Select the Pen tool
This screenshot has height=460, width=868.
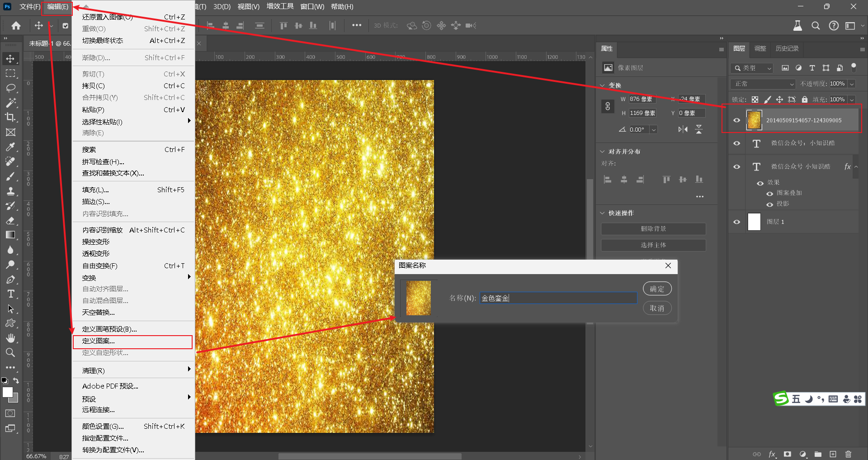point(10,279)
